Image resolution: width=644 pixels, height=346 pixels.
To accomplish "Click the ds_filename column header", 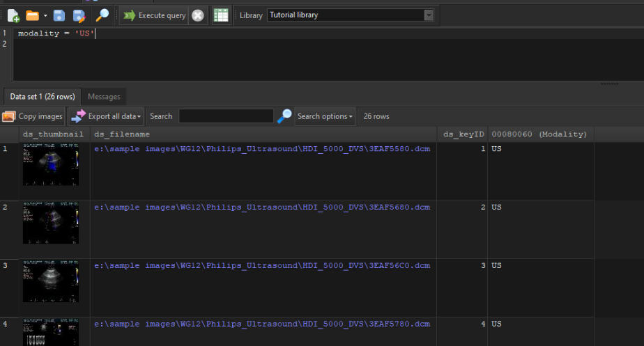I will tap(122, 134).
